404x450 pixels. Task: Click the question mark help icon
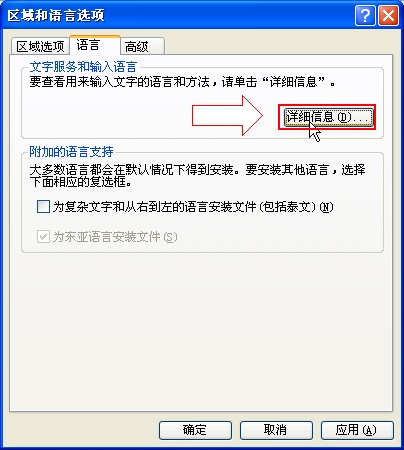[365, 15]
